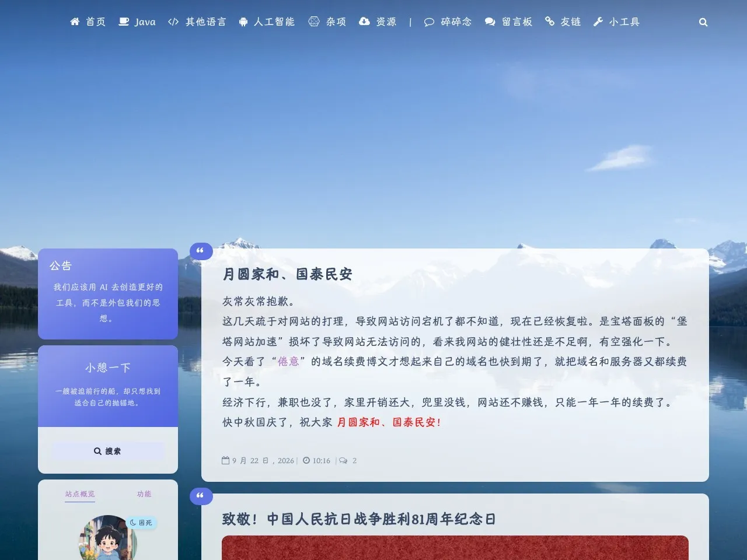Screen dimensions: 747x560
Task: Click the 资源 cloud download icon
Action: (x=364, y=22)
